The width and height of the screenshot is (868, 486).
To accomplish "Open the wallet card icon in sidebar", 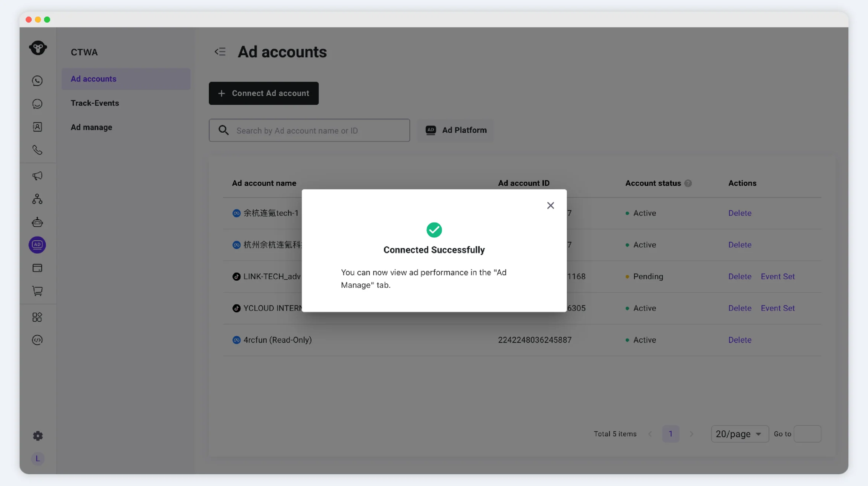I will [37, 268].
